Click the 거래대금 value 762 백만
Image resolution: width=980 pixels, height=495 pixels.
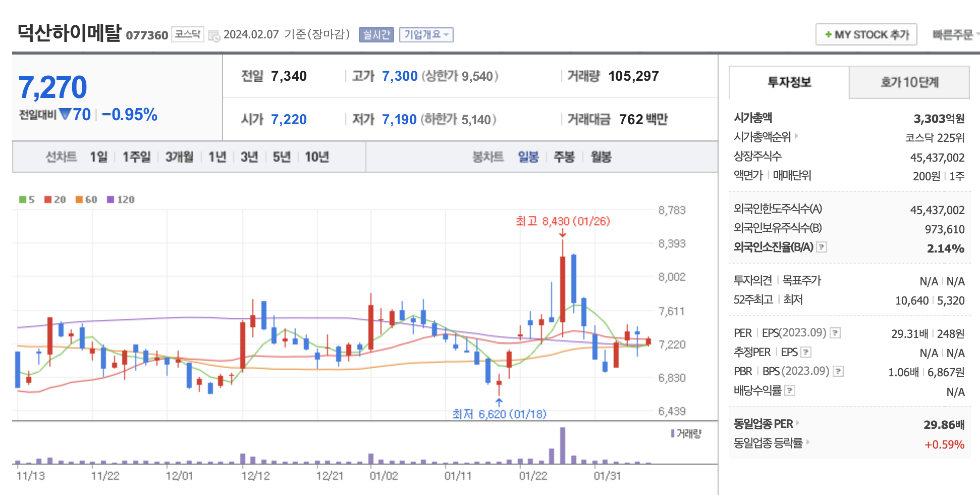[x=643, y=120]
